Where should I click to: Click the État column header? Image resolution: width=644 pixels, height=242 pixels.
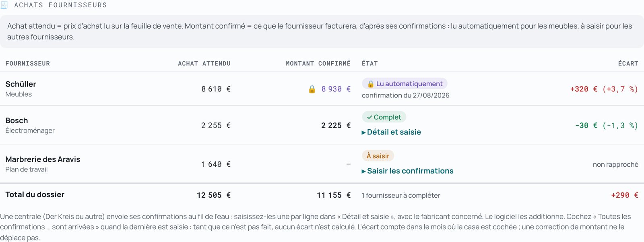369,64
